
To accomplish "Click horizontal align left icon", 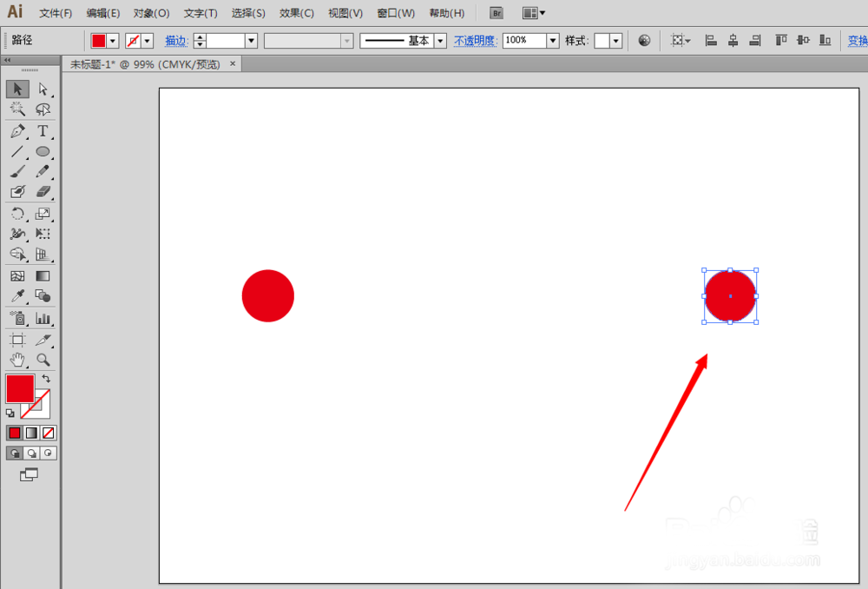I will tap(711, 41).
